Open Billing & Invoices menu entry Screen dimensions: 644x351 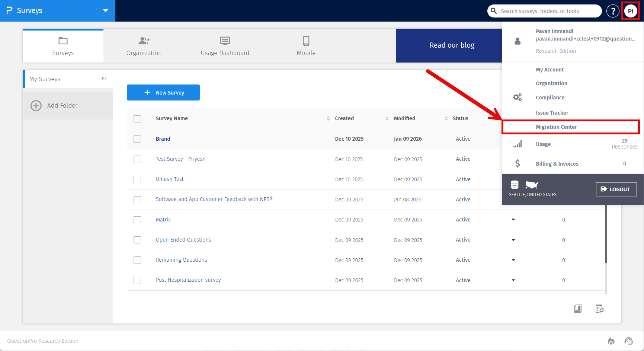pyautogui.click(x=557, y=164)
